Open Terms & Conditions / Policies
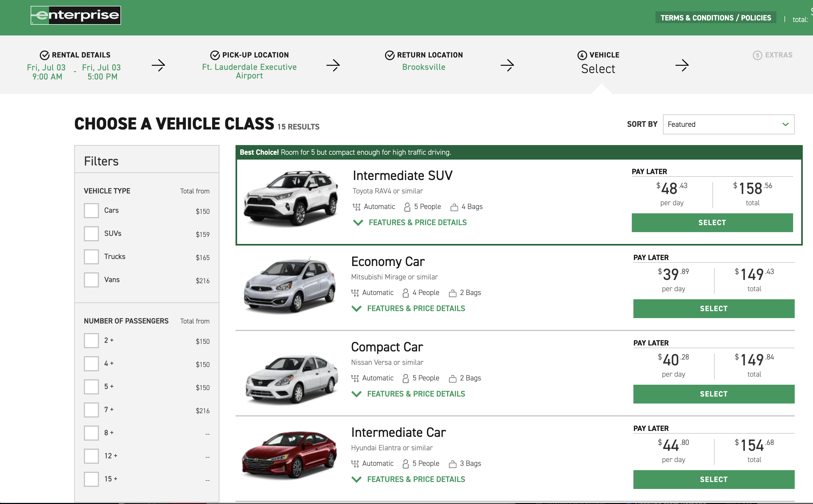Image resolution: width=813 pixels, height=504 pixels. [x=716, y=18]
